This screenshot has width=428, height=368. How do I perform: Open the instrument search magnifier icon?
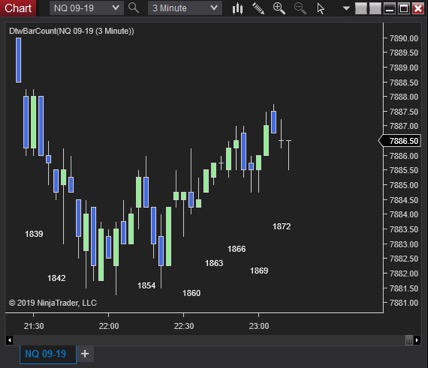coord(134,8)
